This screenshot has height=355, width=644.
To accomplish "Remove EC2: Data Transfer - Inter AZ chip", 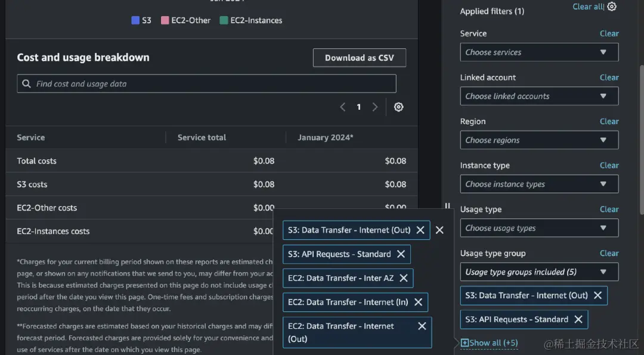I will pyautogui.click(x=404, y=278).
